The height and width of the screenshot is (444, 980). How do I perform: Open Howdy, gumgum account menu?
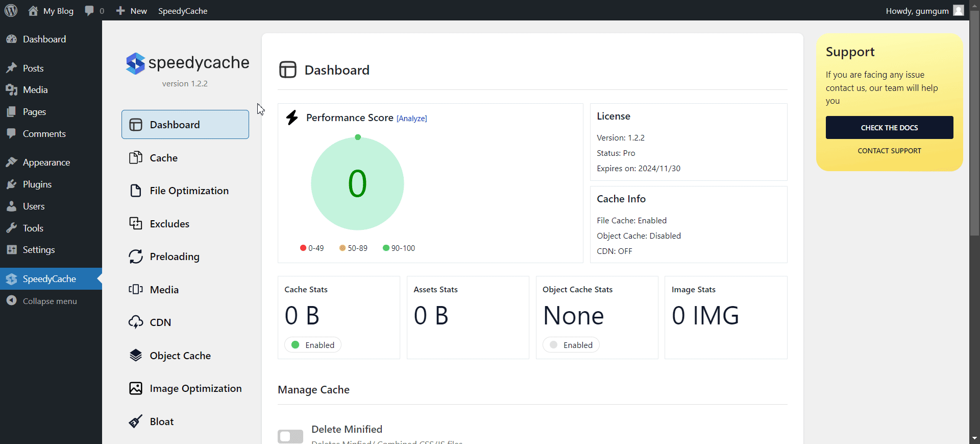(924, 11)
